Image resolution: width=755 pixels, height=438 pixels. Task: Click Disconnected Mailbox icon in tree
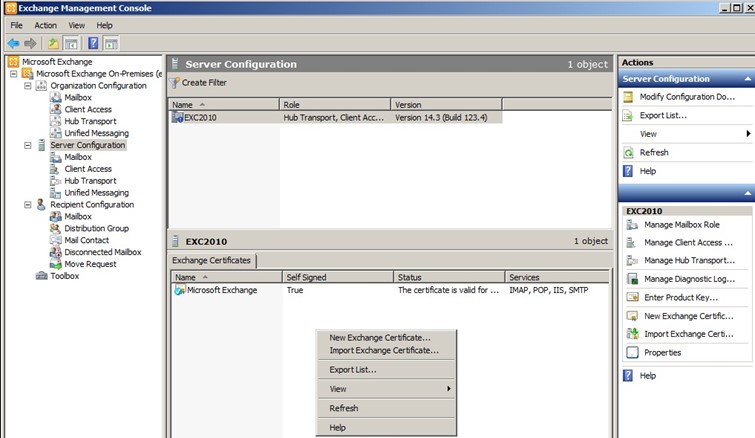point(55,252)
